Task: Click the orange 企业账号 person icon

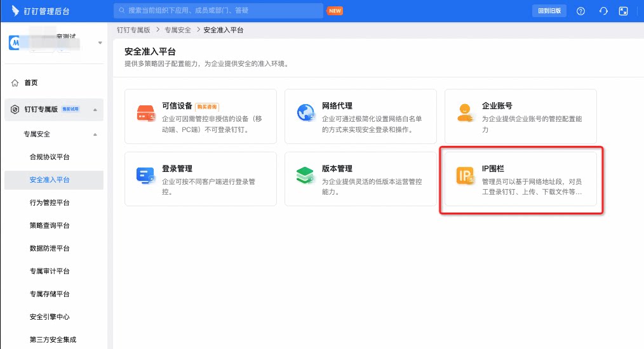Action: (x=466, y=112)
